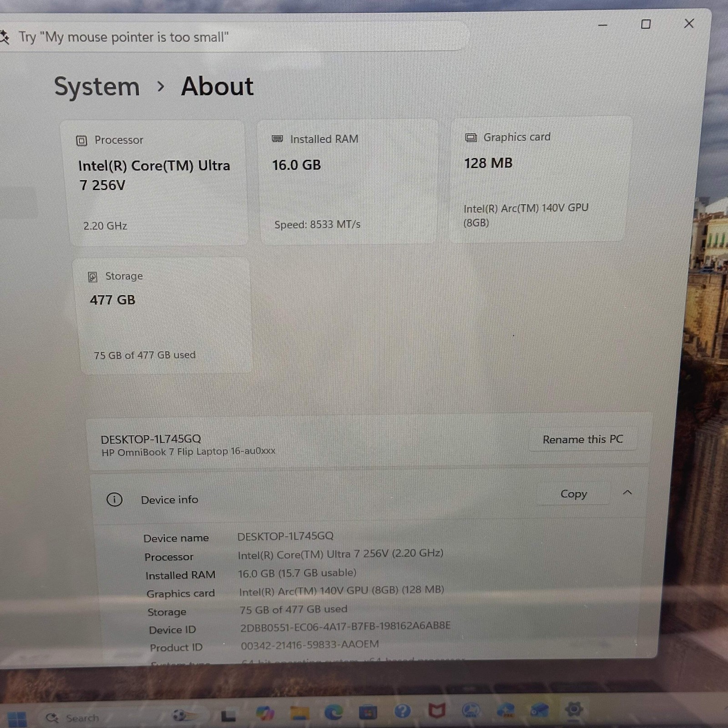Select the 477 GB storage value

point(112,300)
